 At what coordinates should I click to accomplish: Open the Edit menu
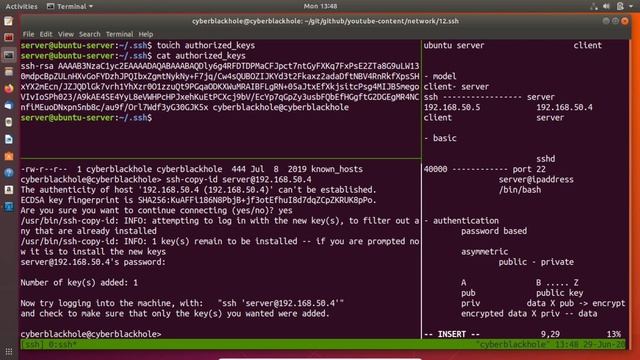(46, 34)
